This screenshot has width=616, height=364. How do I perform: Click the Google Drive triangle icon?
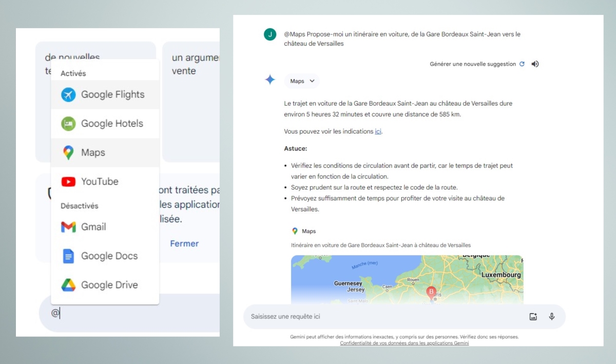(x=68, y=285)
